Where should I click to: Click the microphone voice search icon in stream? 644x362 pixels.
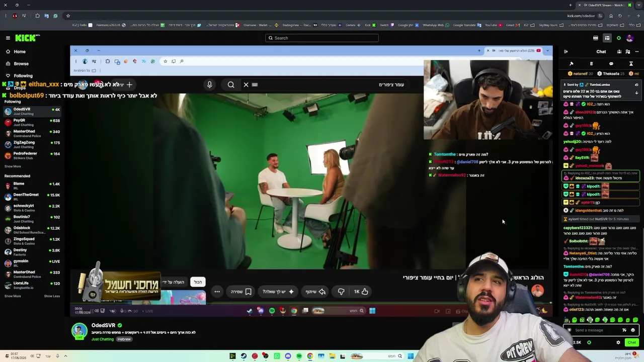[210, 84]
